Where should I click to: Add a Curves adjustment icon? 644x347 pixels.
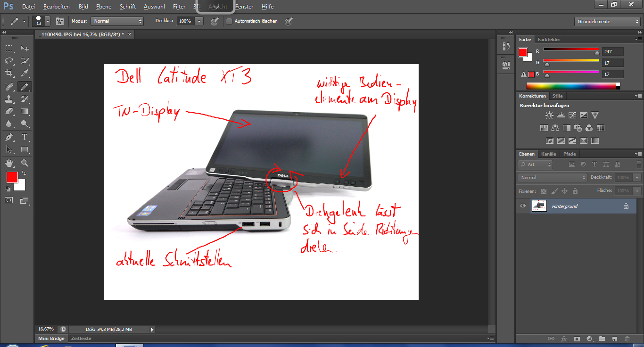(572, 115)
